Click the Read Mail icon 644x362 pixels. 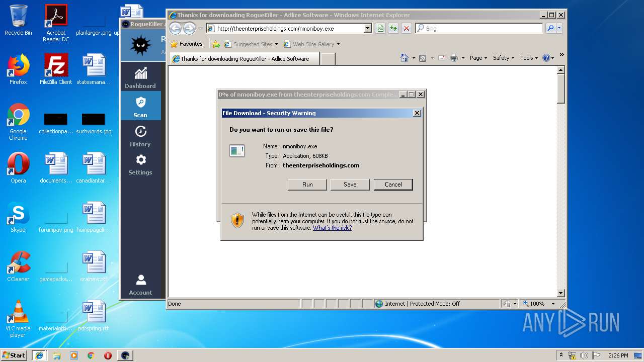coord(442,58)
